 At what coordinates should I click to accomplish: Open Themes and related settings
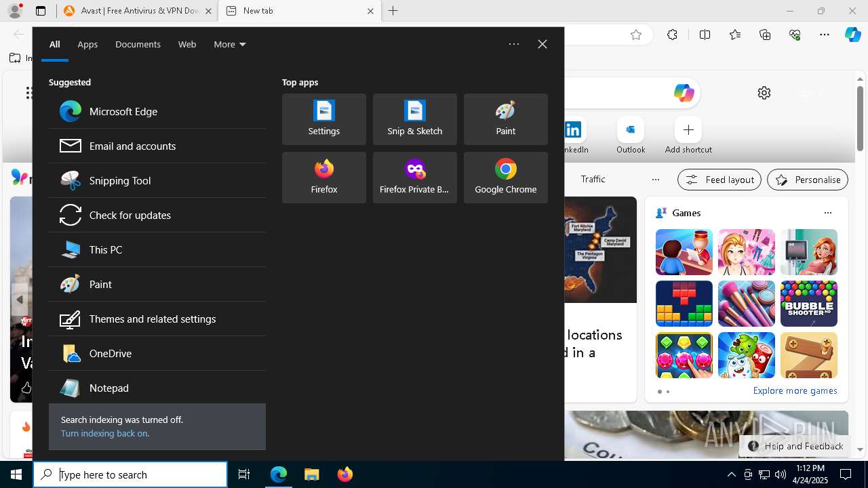tap(157, 319)
